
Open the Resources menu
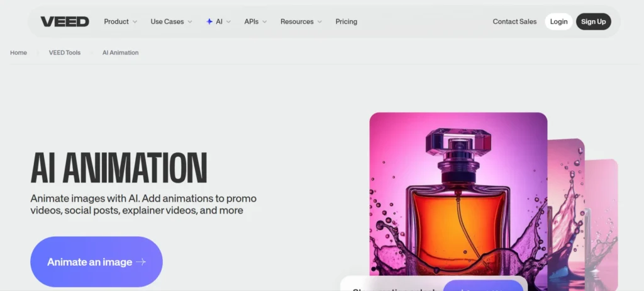[x=297, y=22]
